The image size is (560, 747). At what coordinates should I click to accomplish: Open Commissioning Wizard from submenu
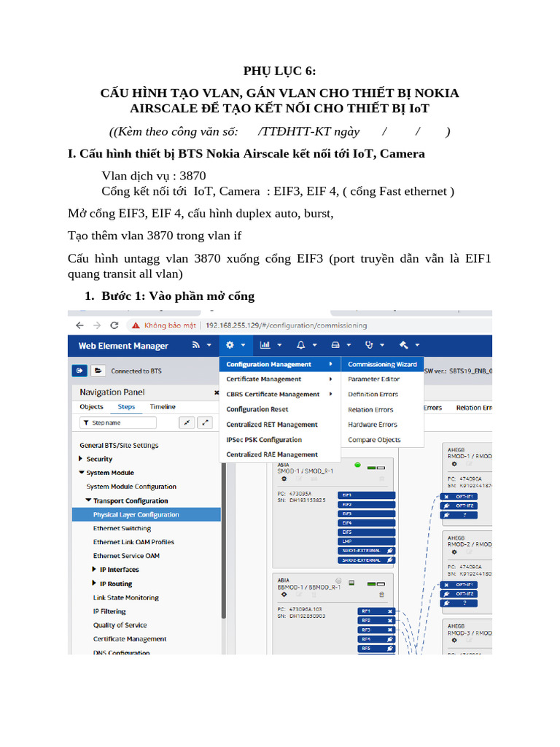pos(382,365)
